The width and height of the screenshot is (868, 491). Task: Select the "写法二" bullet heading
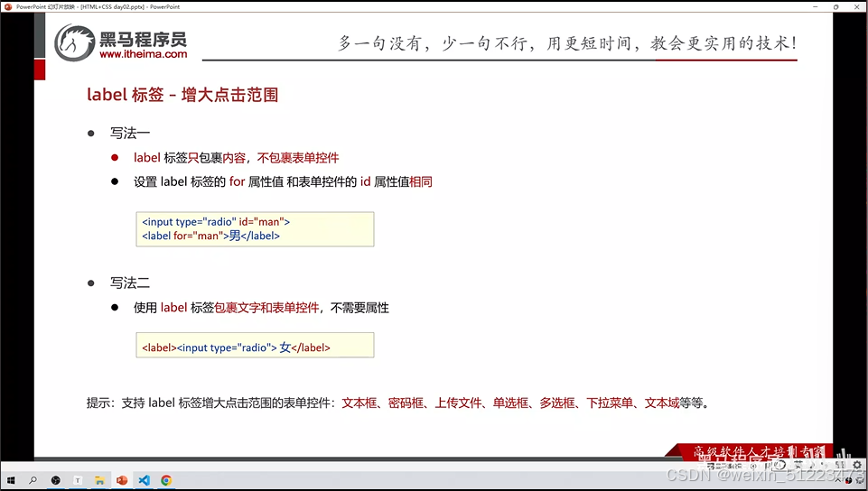[129, 283]
